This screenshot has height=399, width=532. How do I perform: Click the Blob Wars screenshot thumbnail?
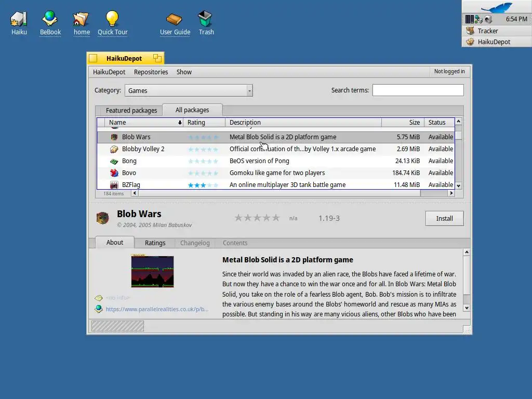(x=152, y=271)
